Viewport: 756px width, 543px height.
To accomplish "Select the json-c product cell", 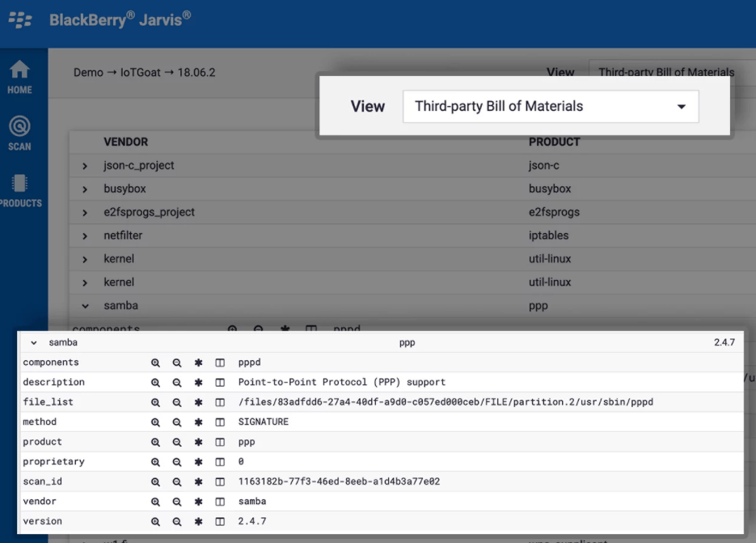I will point(544,166).
